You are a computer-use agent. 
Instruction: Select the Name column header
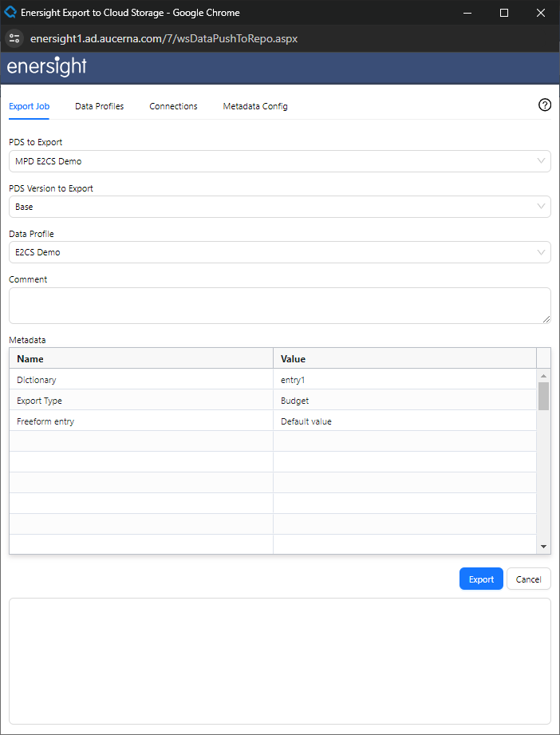141,358
